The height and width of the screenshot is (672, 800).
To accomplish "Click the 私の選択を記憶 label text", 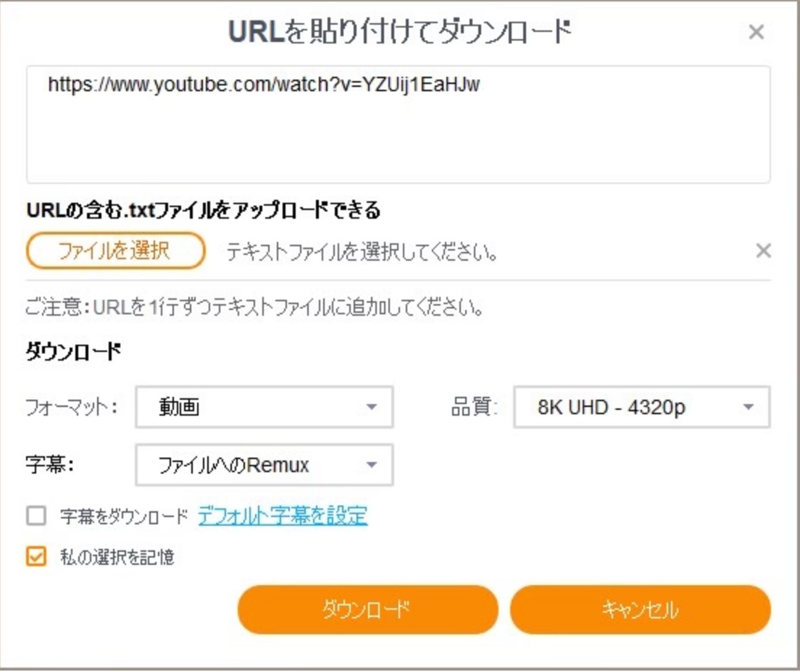I will coord(117,557).
